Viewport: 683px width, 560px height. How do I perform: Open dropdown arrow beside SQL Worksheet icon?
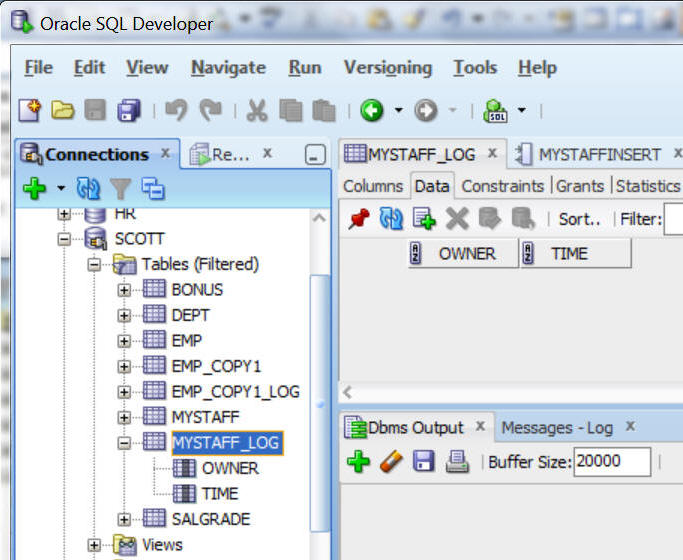(x=522, y=110)
